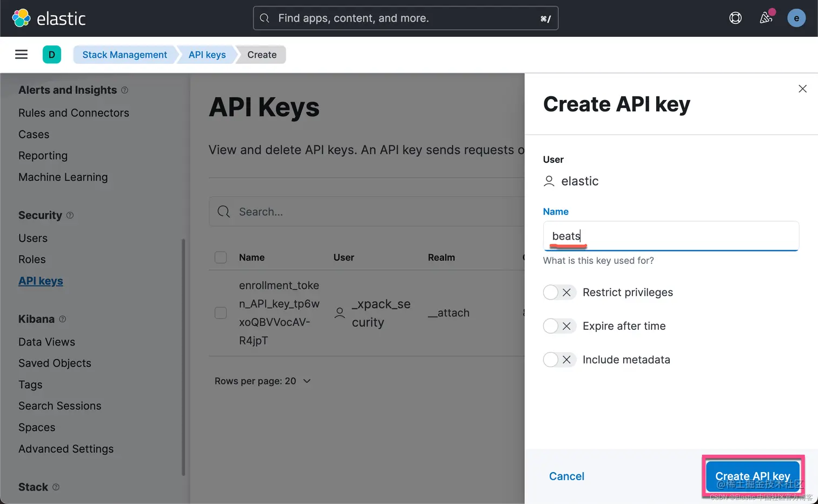Click the enrollment_token API key name
Screen dimensions: 818x504
tap(279, 313)
